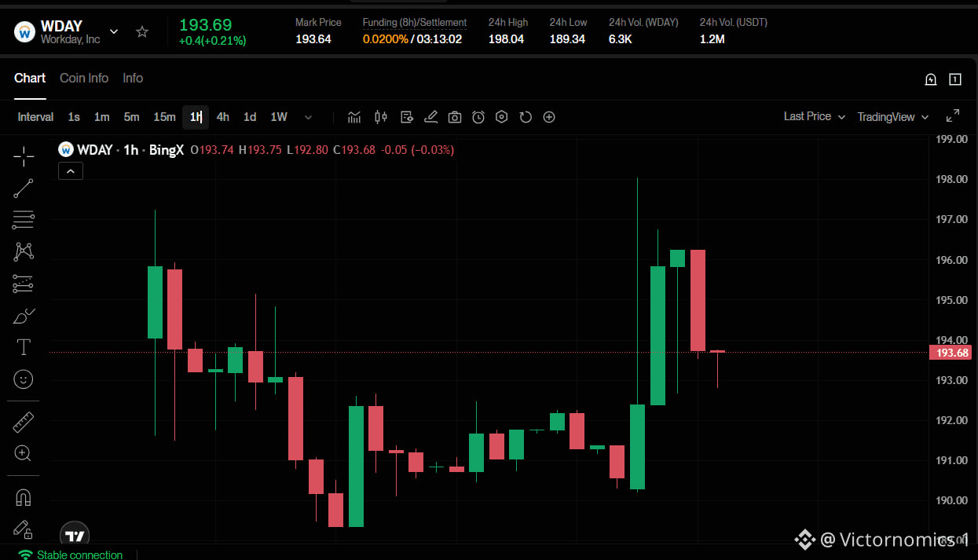This screenshot has height=560, width=978.
Task: Select the 1s interval
Action: (x=74, y=117)
